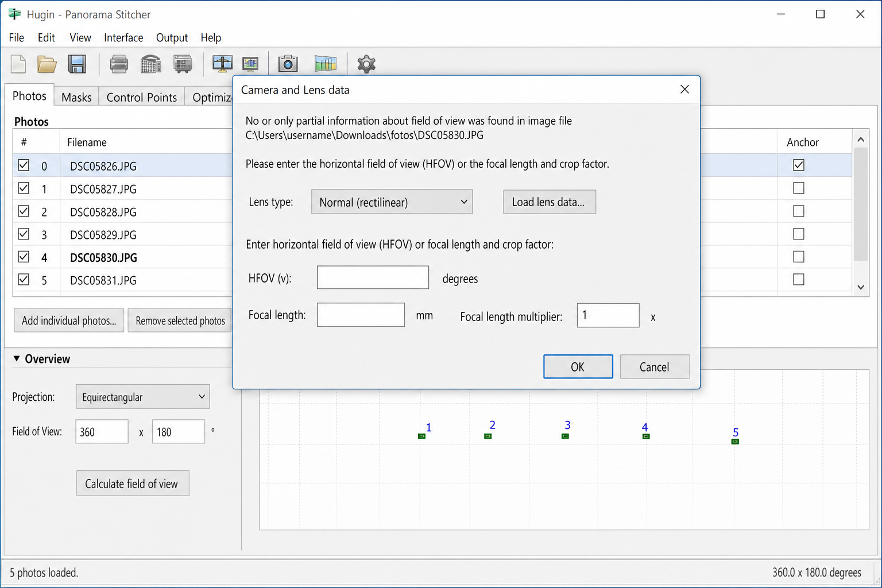Open preferences with the gear icon

[366, 64]
